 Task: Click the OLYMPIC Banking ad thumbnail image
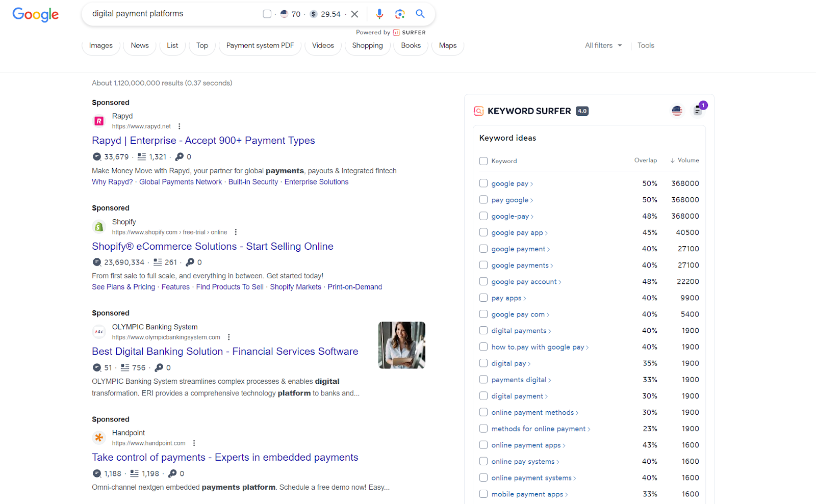[402, 345]
